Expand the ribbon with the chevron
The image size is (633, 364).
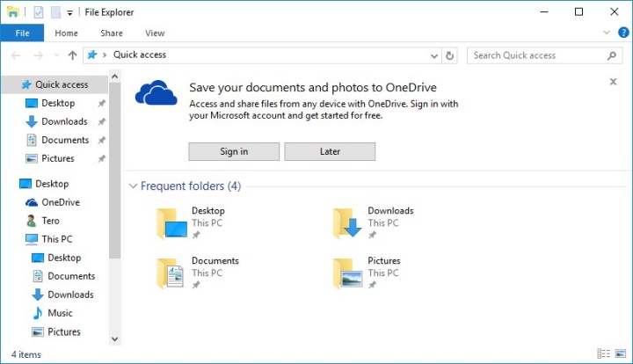pyautogui.click(x=607, y=33)
